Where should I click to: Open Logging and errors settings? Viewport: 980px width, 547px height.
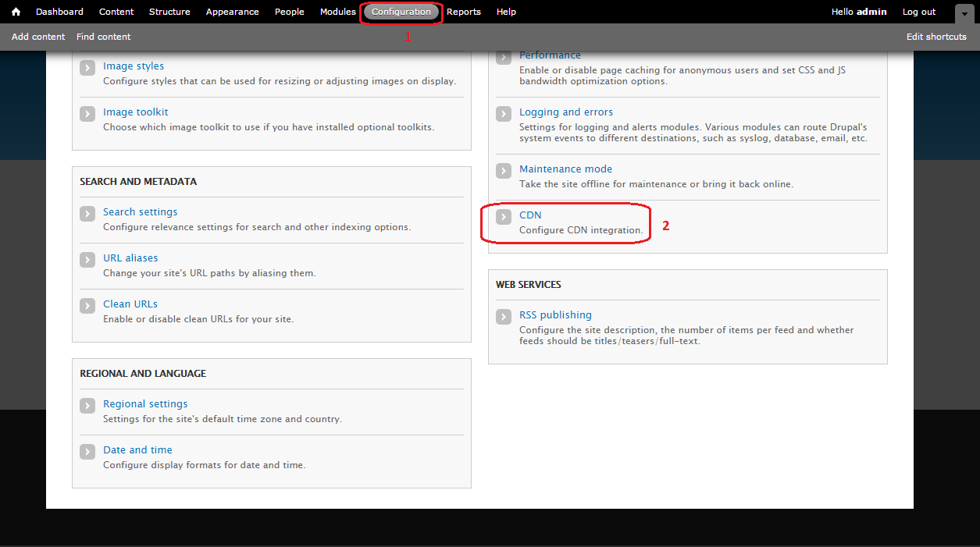click(x=566, y=112)
